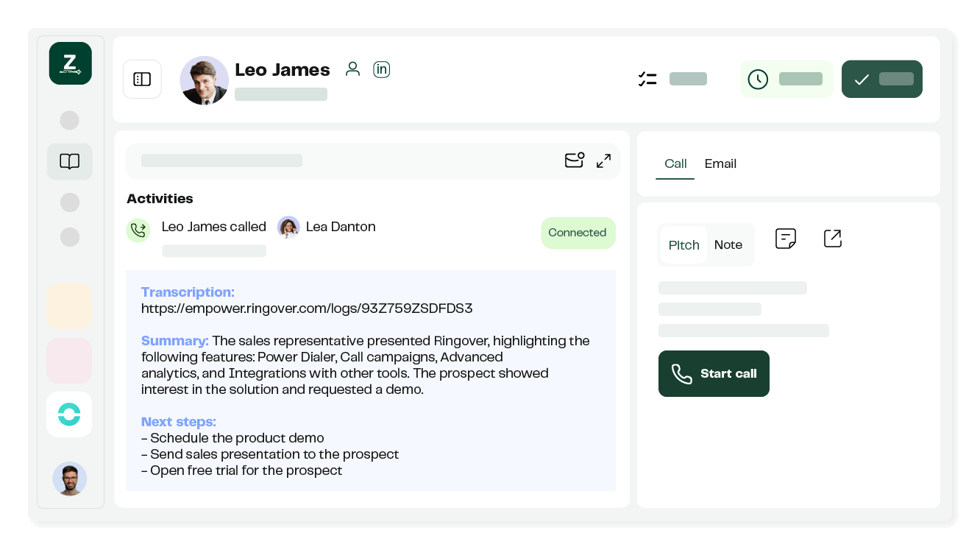Open the user avatar at sidebar bottom
The height and width of the screenshot is (550, 980).
(x=69, y=479)
